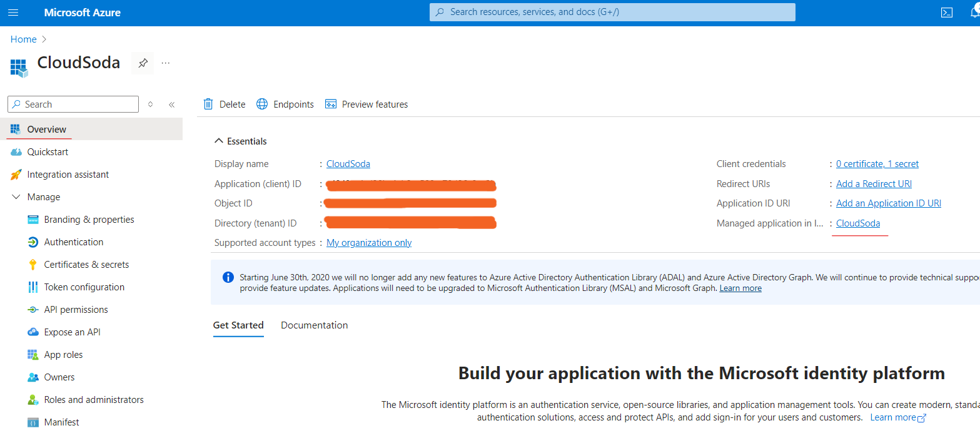Open the notifications bell
Screen dimensions: 980x438
point(975,13)
